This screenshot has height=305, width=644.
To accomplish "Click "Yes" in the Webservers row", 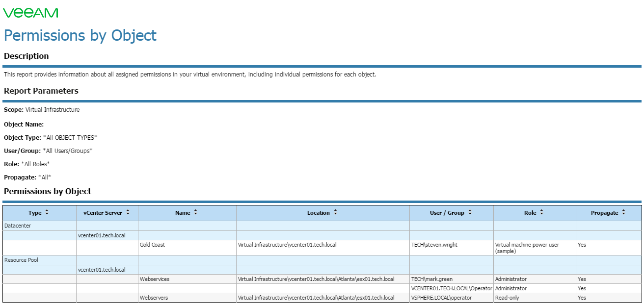I will [x=582, y=298].
